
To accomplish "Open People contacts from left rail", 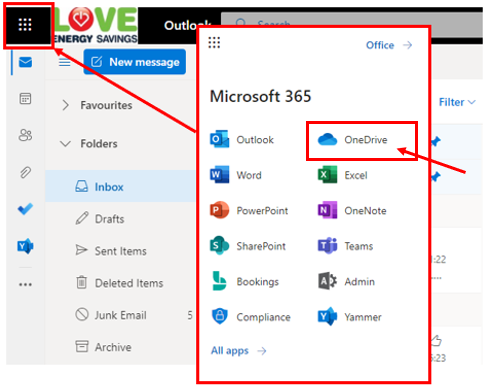I will (25, 135).
